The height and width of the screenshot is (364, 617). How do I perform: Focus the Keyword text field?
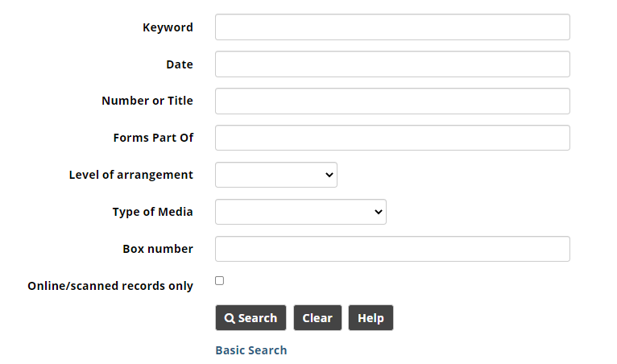(x=392, y=27)
